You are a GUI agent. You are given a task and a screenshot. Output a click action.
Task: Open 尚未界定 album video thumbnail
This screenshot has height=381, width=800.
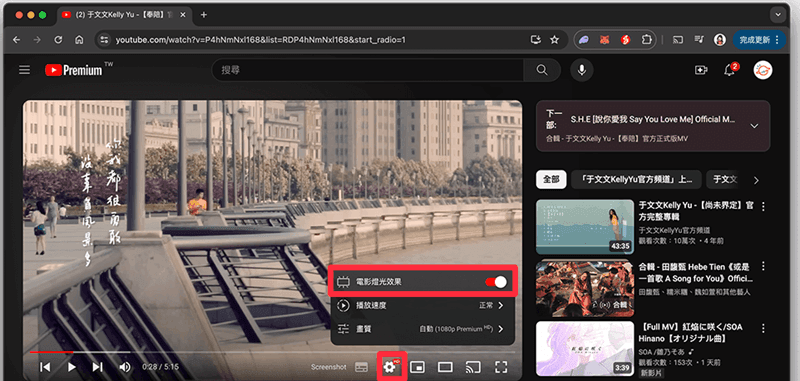pos(585,226)
